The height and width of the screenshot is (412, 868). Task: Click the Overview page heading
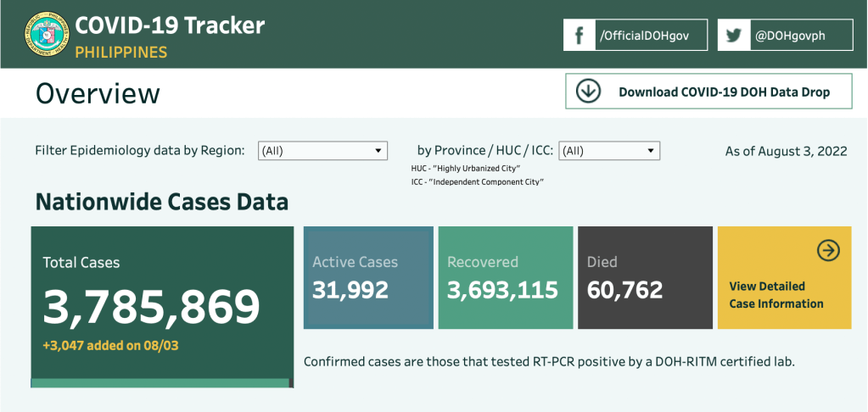98,93
